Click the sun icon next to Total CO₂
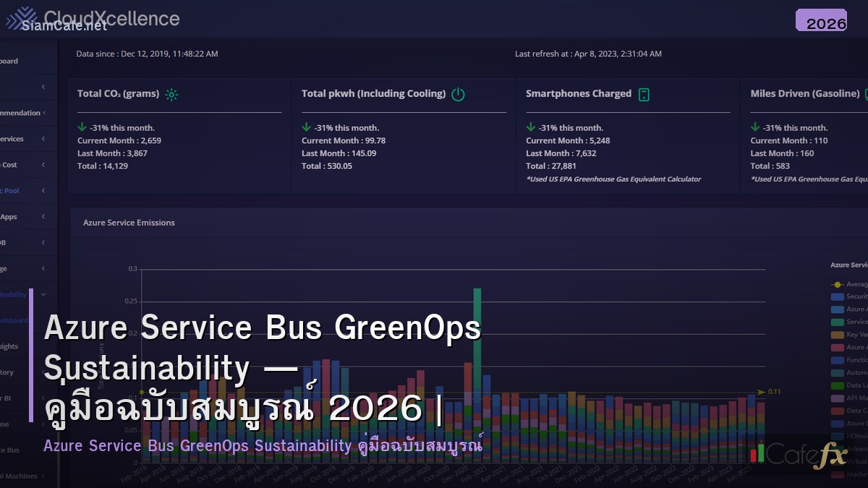The width and height of the screenshot is (868, 488). (x=171, y=94)
